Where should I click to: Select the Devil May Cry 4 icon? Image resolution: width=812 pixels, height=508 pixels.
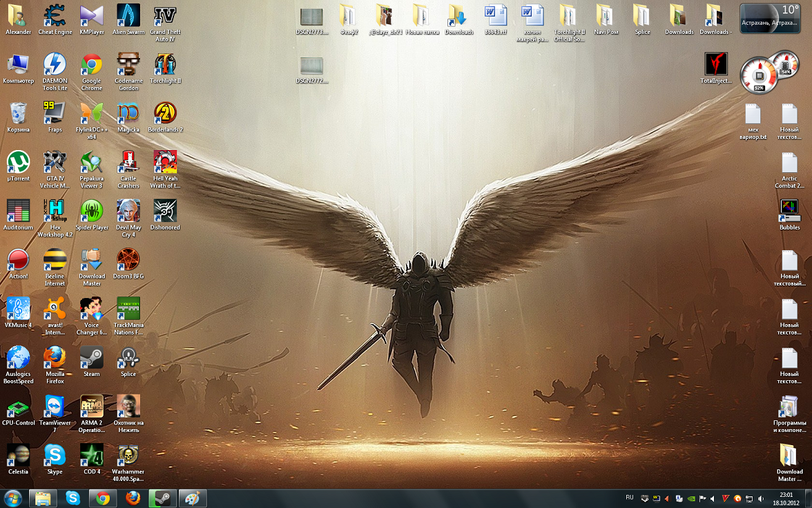[128, 218]
